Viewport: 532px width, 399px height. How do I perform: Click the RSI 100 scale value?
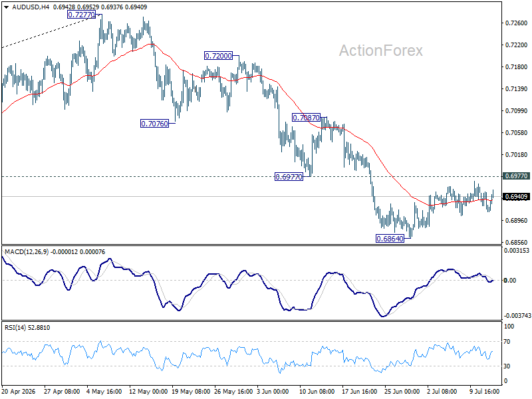[509, 327]
